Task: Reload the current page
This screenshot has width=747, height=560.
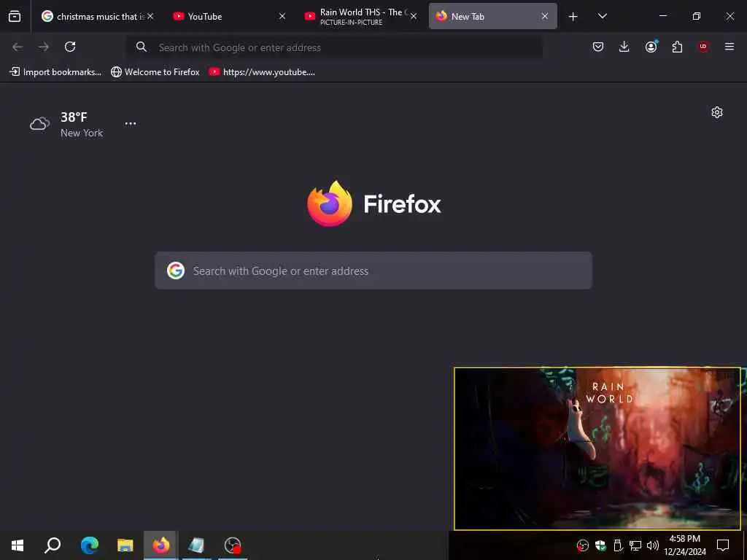Action: (x=70, y=47)
